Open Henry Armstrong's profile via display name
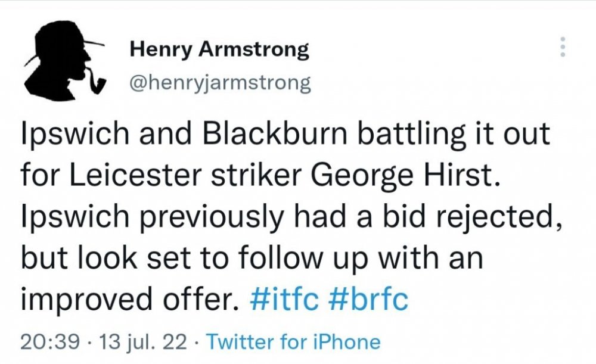 click(219, 50)
